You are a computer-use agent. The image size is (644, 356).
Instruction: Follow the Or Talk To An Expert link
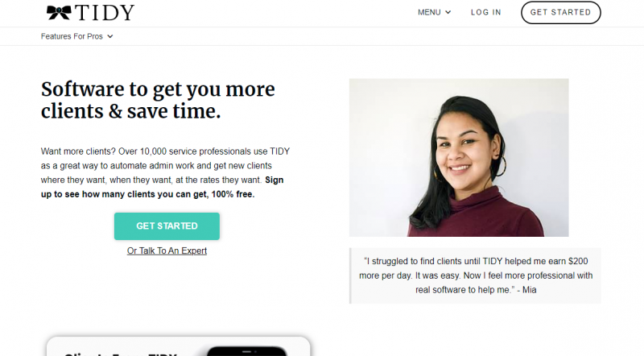click(167, 250)
